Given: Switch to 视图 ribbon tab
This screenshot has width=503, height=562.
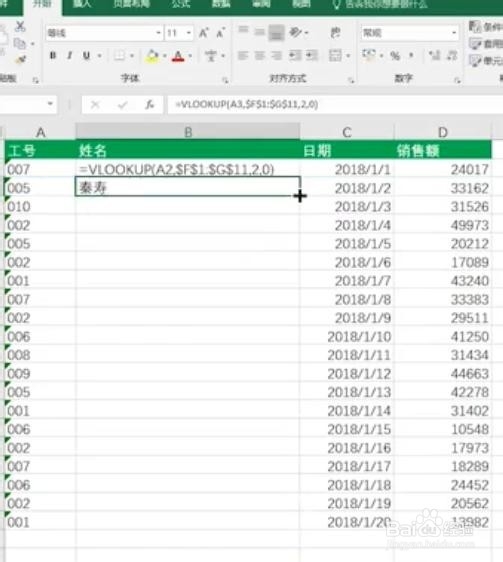Looking at the screenshot, I should (301, 4).
